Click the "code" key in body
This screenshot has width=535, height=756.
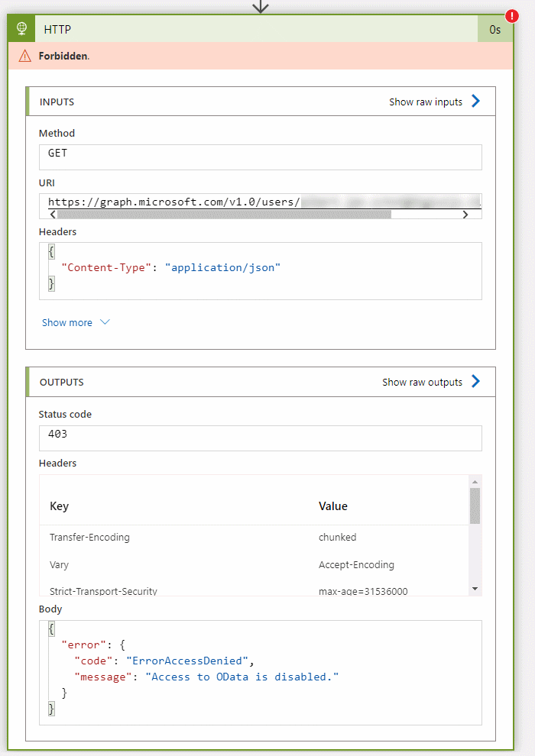tap(93, 661)
